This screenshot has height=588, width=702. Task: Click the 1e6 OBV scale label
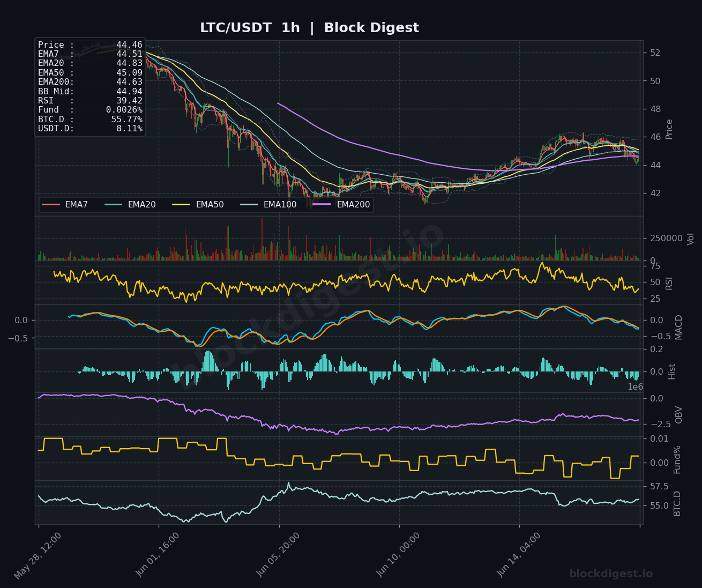[x=636, y=386]
